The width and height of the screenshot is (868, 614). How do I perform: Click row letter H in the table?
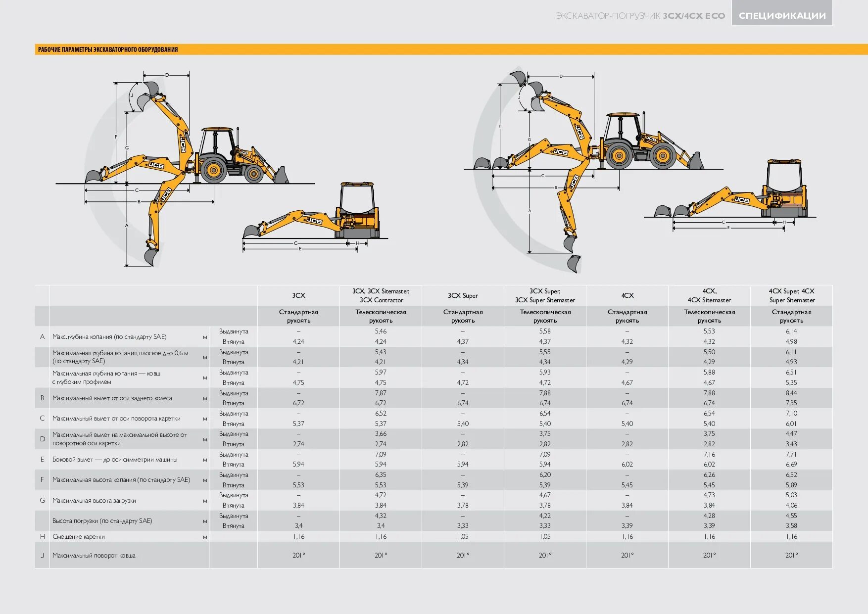(42, 536)
